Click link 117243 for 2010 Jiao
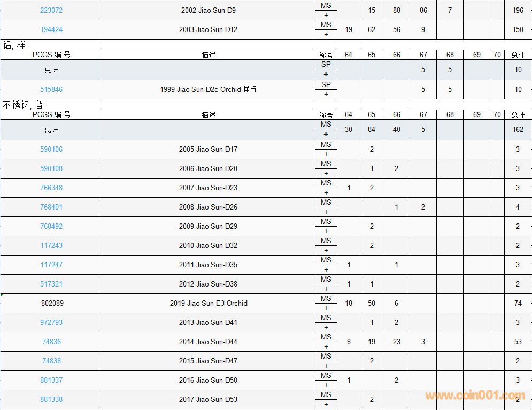Screen dimensions: 532x410 [x=51, y=245]
